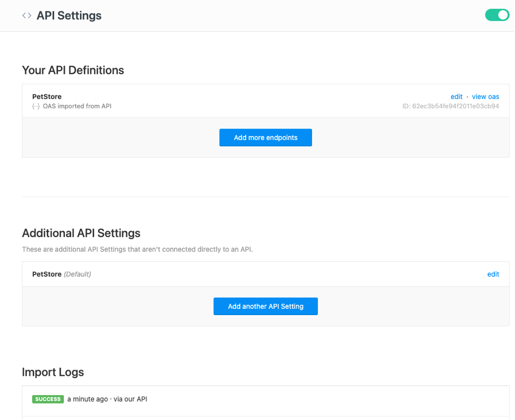Screen dimensions: 515x420
Task: Click the SUCCESS badge in Import Logs
Action: pyautogui.click(x=48, y=399)
